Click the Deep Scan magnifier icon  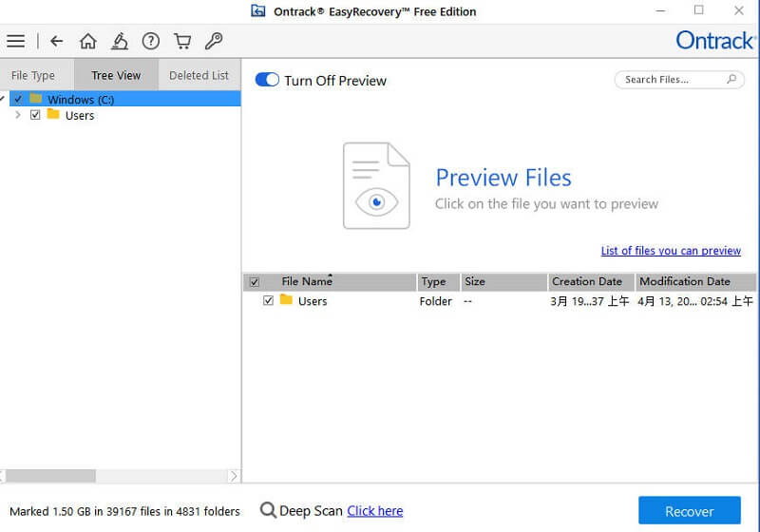[x=268, y=510]
